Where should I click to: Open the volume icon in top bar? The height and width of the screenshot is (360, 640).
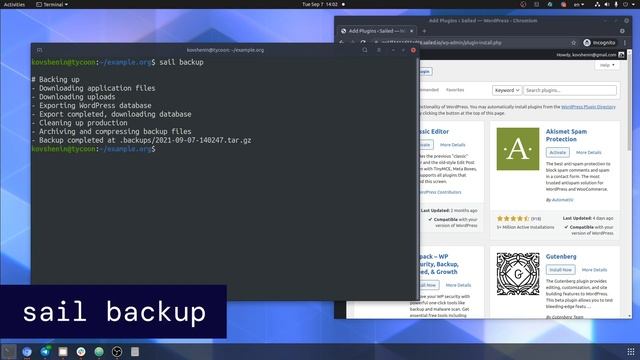pos(607,4)
